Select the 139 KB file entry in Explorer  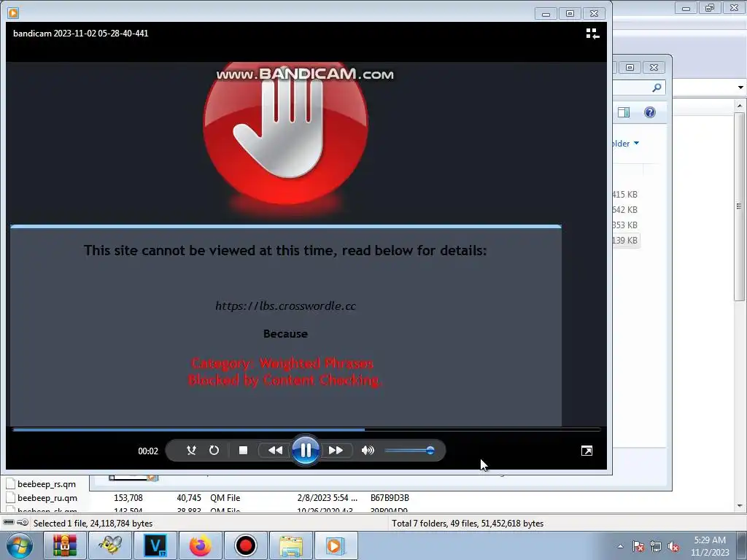coord(625,240)
